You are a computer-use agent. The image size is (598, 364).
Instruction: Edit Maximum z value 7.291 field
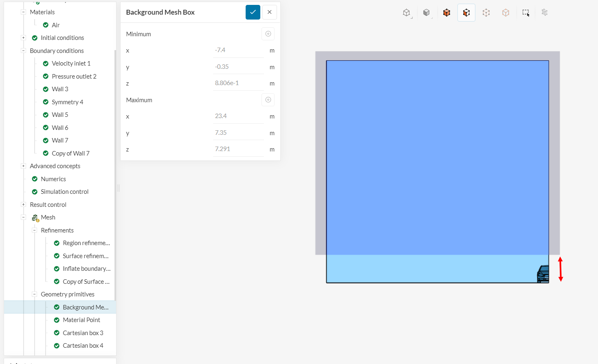(239, 149)
